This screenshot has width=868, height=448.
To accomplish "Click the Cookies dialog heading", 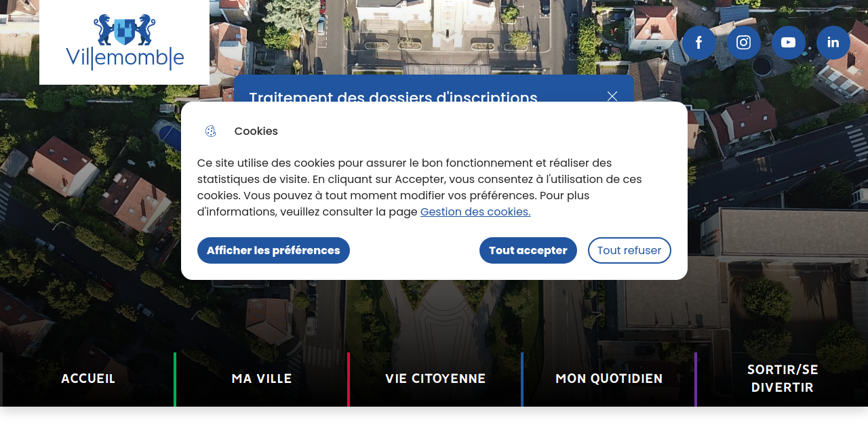I will [256, 131].
